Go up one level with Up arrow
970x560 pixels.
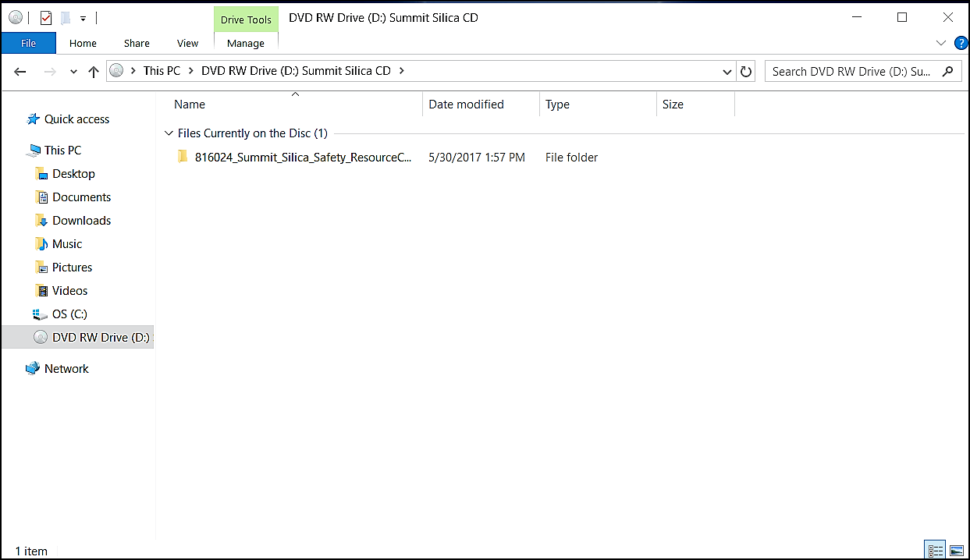coord(94,72)
